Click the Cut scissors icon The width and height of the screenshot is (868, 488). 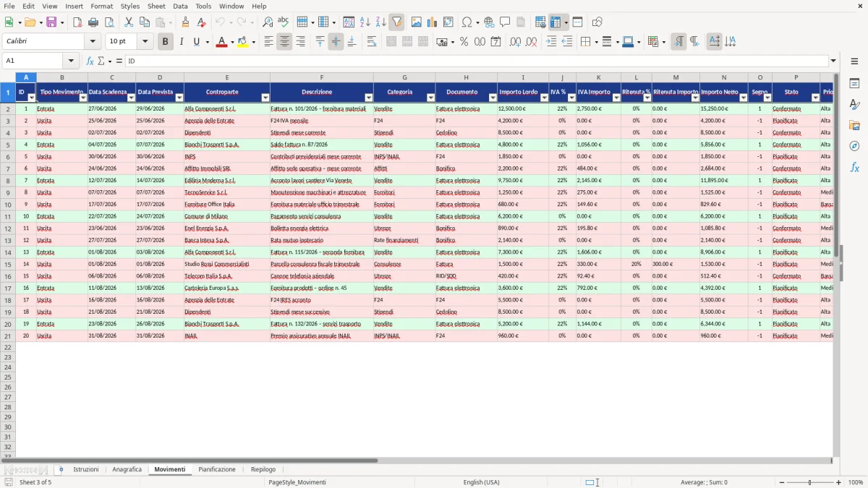(129, 22)
